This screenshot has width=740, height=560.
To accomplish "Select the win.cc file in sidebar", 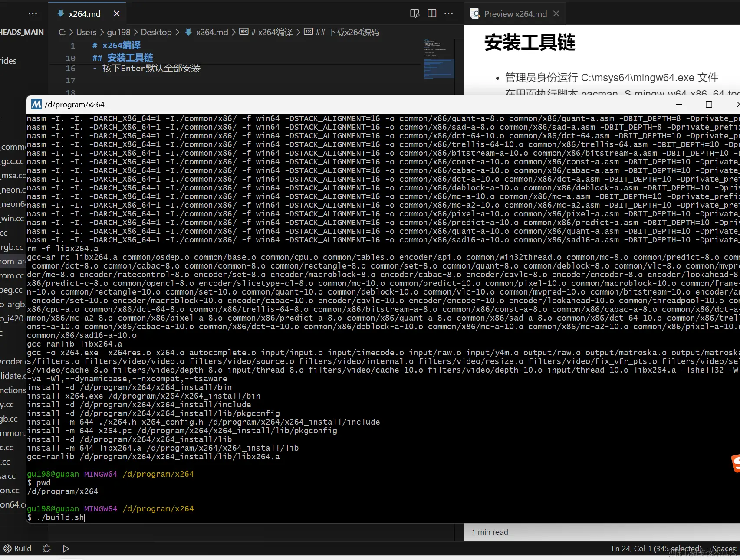I will click(x=12, y=219).
